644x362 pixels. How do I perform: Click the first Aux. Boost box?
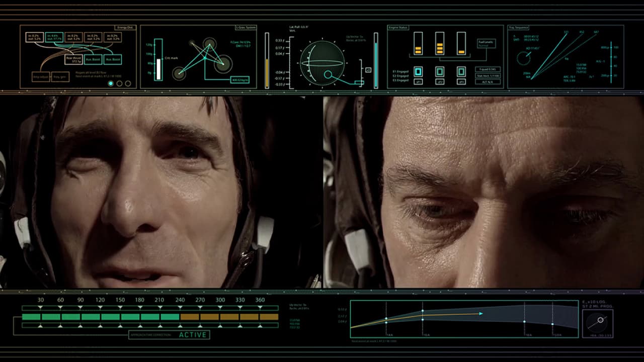tap(93, 59)
